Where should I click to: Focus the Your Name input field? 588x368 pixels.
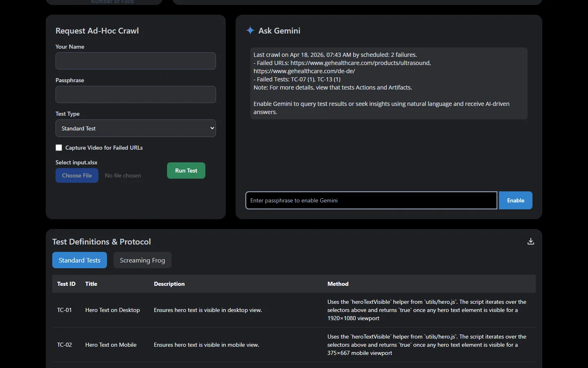(x=136, y=61)
